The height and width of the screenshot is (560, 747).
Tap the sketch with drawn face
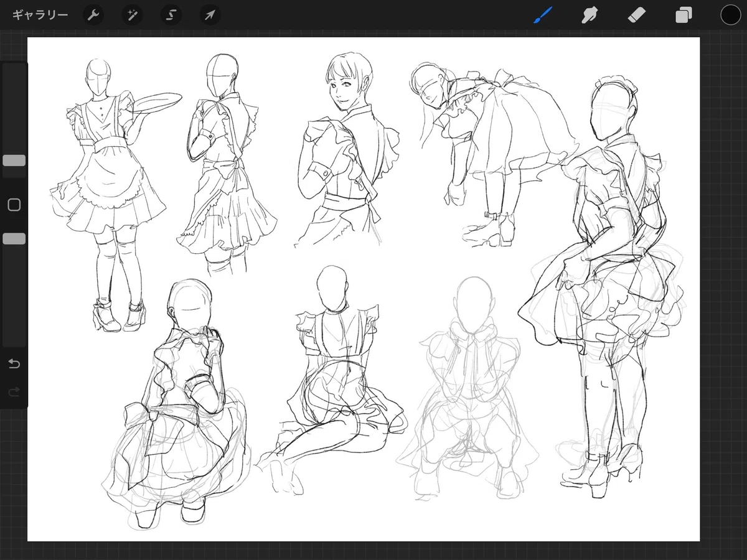(347, 149)
